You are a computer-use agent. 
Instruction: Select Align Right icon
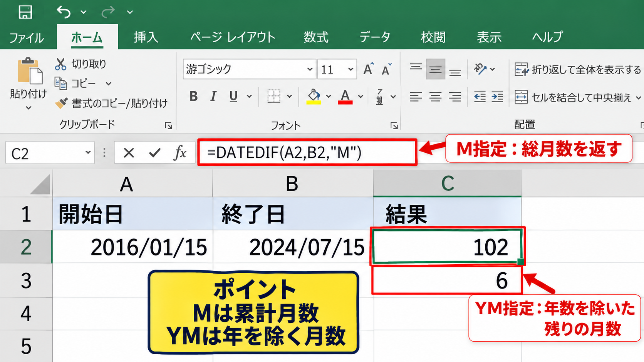pyautogui.click(x=455, y=97)
